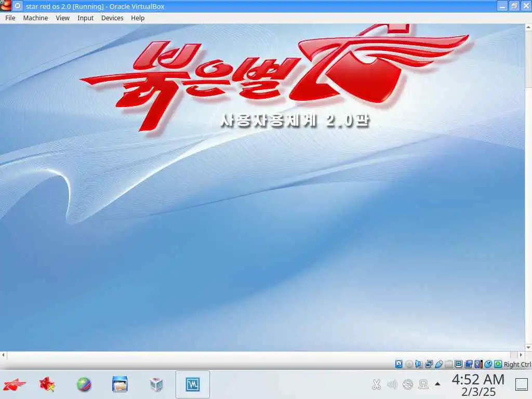Open the Help menu
The width and height of the screenshot is (532, 399).
click(x=138, y=18)
